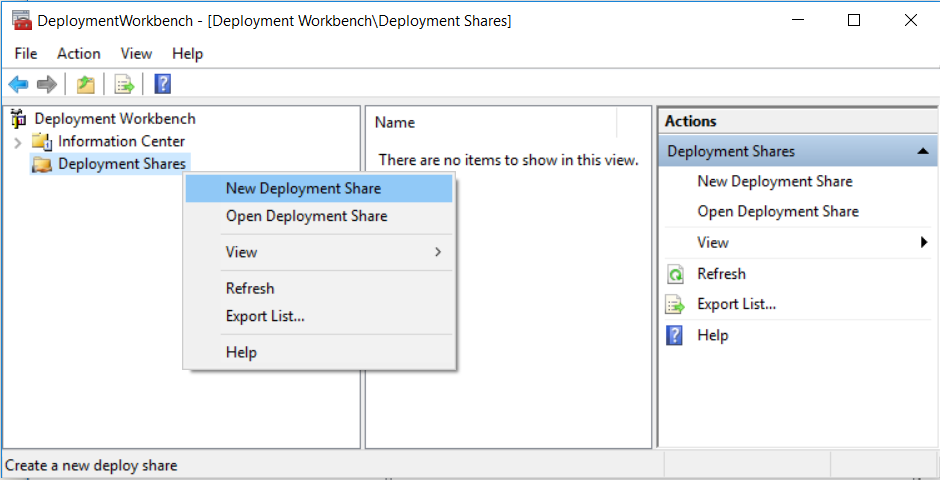
Task: Click Refresh text in Actions pane
Action: [x=721, y=274]
